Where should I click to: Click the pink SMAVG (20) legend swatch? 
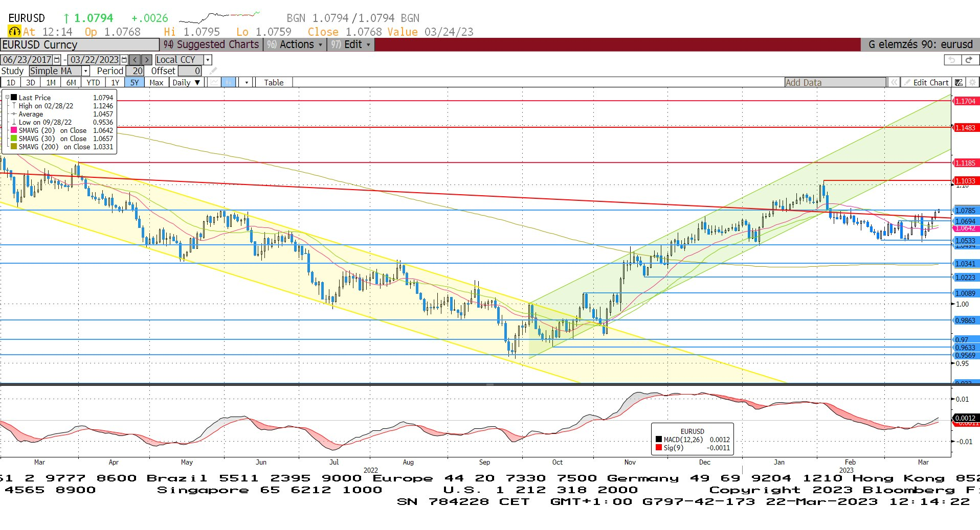click(x=14, y=130)
